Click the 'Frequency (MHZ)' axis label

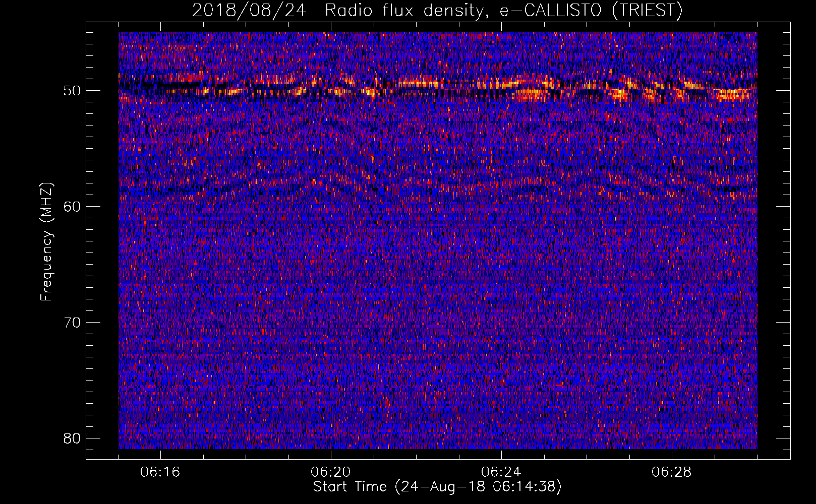(x=46, y=242)
